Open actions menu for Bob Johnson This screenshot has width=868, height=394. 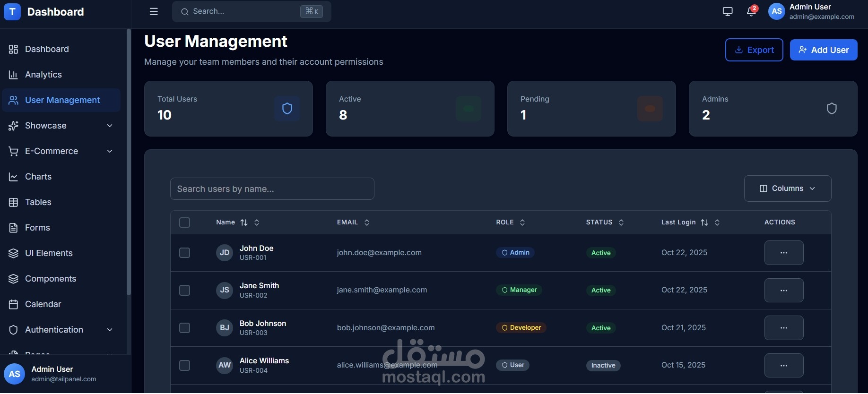pos(784,328)
